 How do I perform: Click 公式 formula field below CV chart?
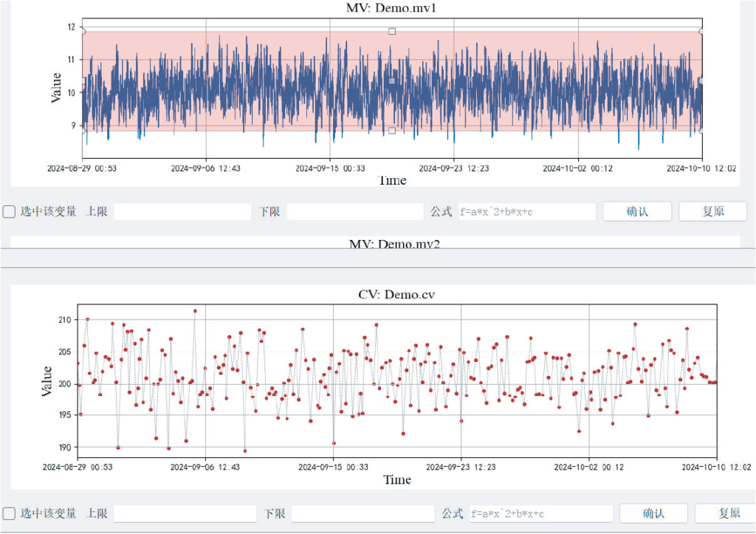pyautogui.click(x=541, y=514)
